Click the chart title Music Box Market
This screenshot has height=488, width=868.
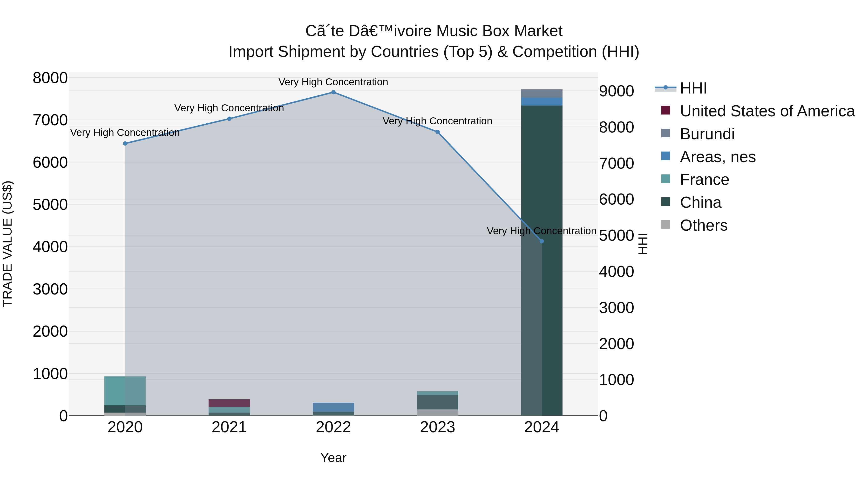click(434, 31)
